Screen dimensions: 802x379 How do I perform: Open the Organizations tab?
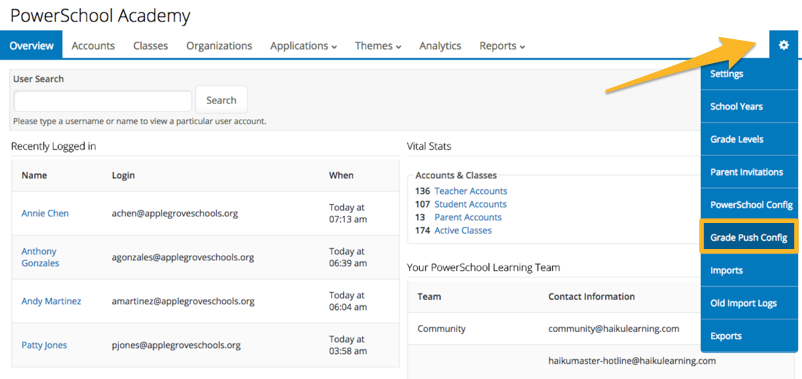(219, 46)
